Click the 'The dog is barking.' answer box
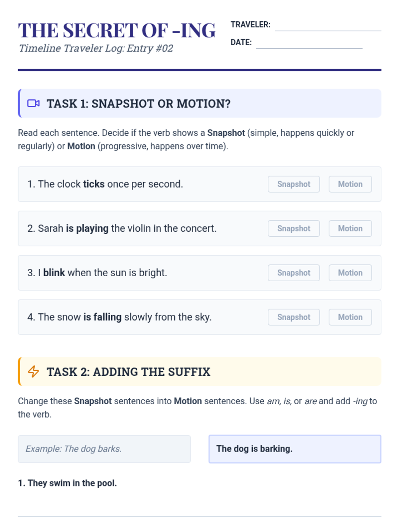Image resolution: width=399 pixels, height=532 pixels. click(x=295, y=449)
